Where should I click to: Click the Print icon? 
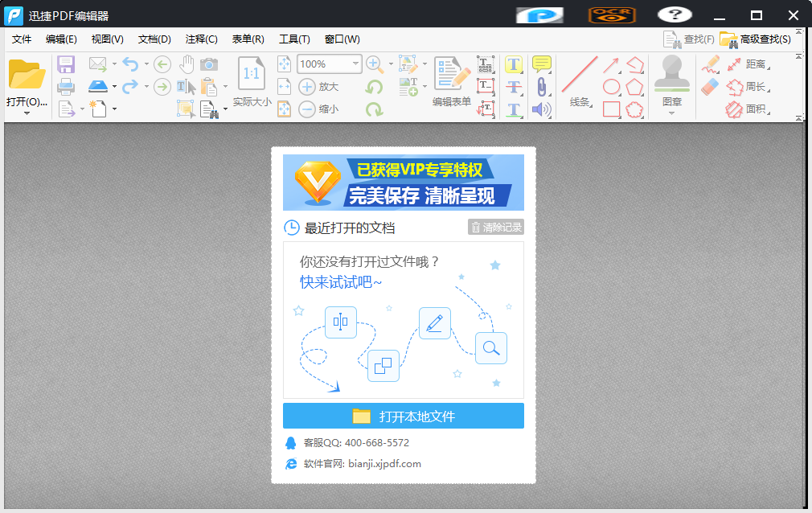pos(66,87)
